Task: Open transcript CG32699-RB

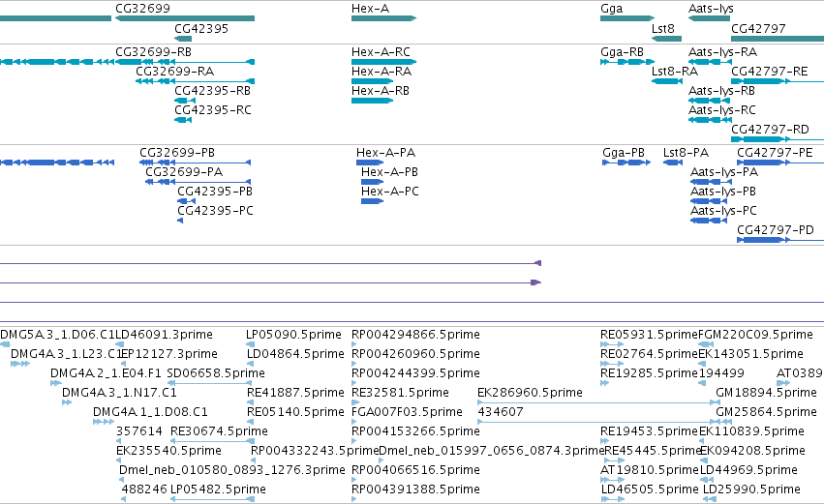Action: pos(153,52)
